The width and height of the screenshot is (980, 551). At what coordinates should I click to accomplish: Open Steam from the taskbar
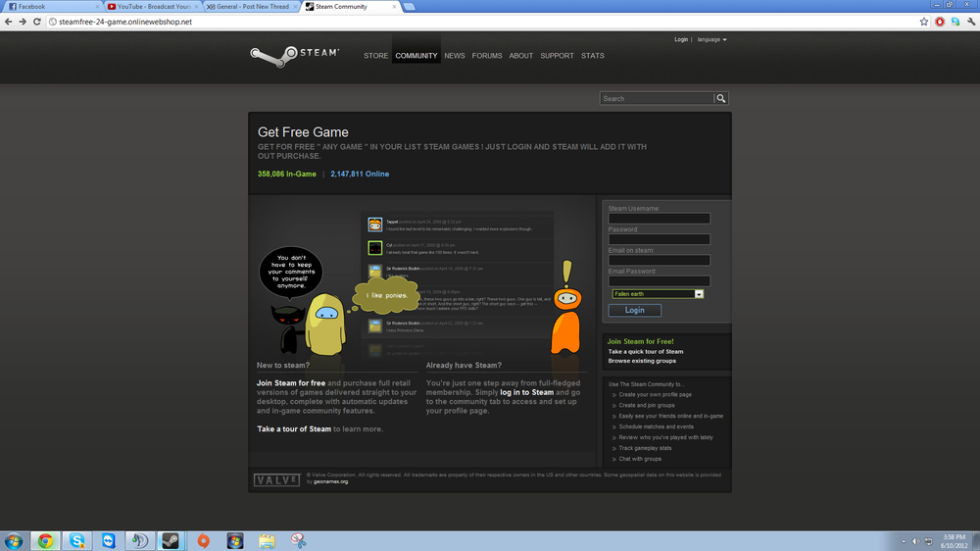click(171, 541)
